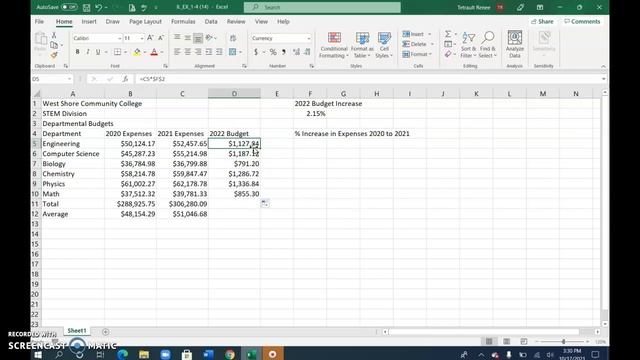Switch to the Insert tab
Image resolution: width=640 pixels, height=360 pixels.
click(x=89, y=21)
